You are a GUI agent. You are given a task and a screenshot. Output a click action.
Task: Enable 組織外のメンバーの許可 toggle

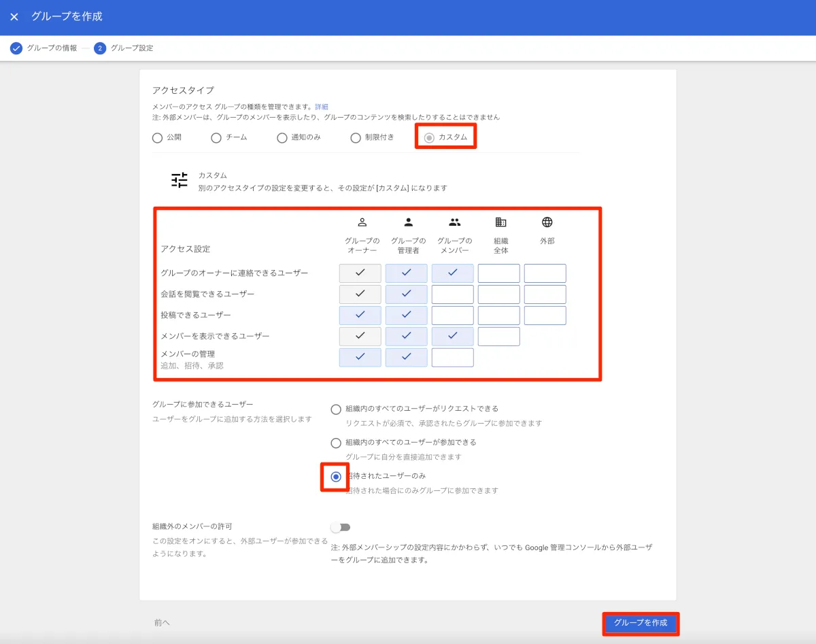click(x=340, y=527)
